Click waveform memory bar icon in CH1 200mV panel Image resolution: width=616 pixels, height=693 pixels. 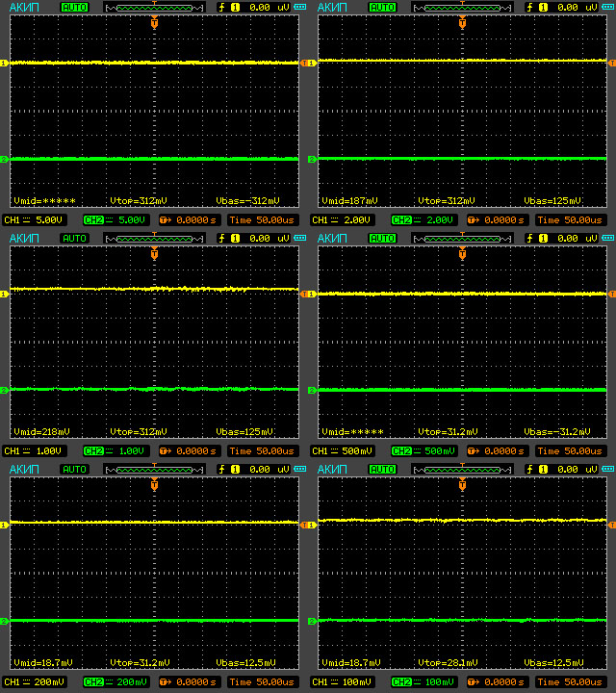pos(154,469)
